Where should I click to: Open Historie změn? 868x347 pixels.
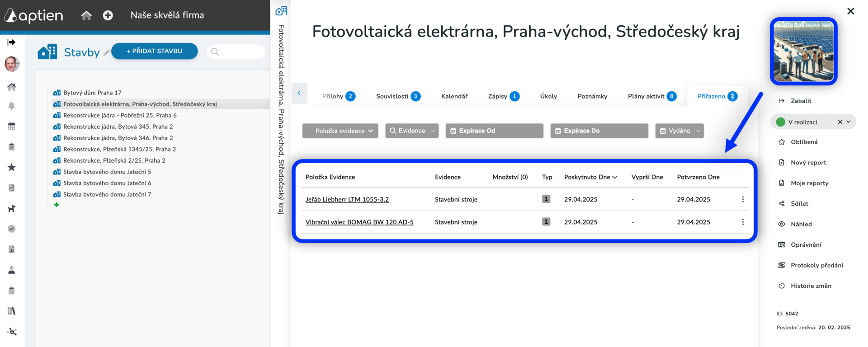pos(805,286)
